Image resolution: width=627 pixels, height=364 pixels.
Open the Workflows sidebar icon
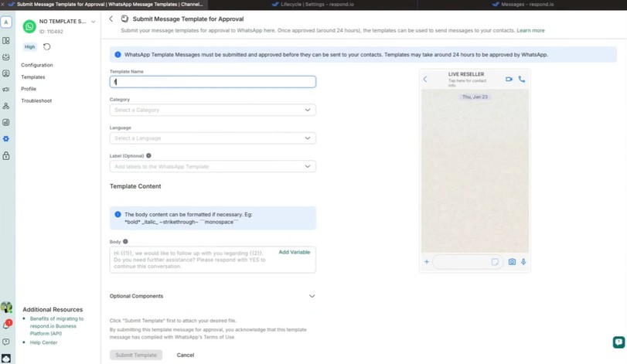[6, 107]
